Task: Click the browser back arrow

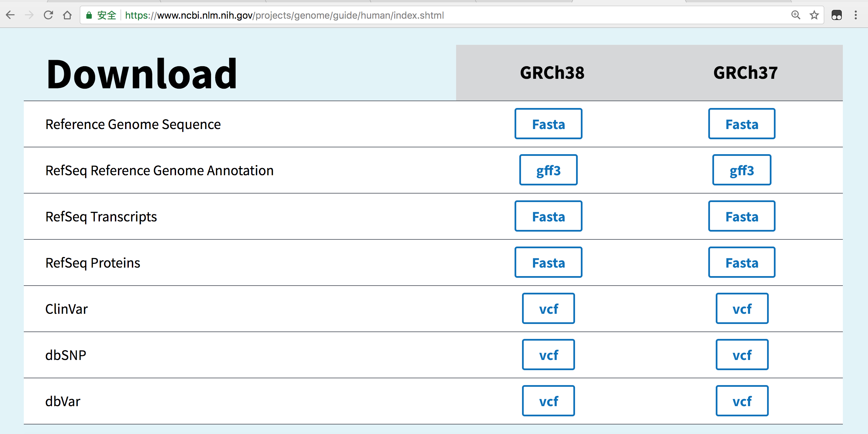Action: point(11,15)
